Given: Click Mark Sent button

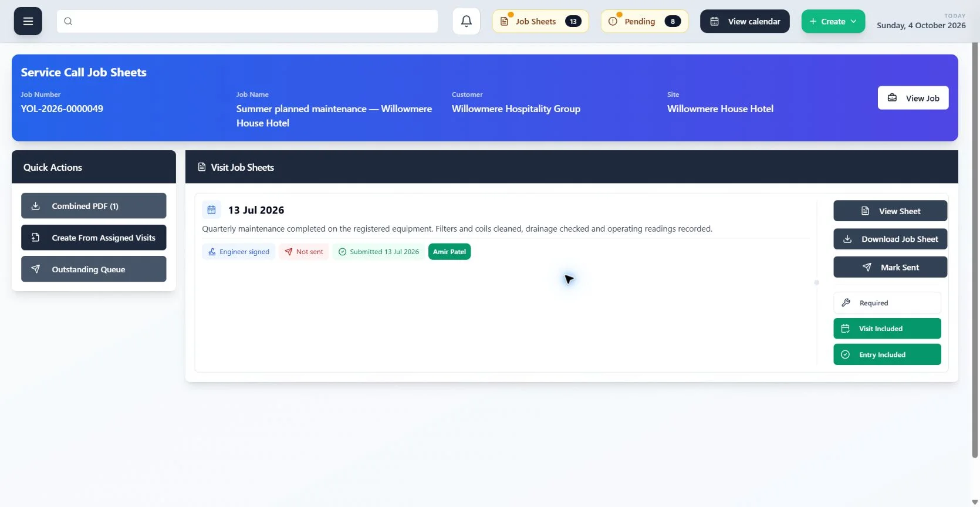Looking at the screenshot, I should 890,268.
